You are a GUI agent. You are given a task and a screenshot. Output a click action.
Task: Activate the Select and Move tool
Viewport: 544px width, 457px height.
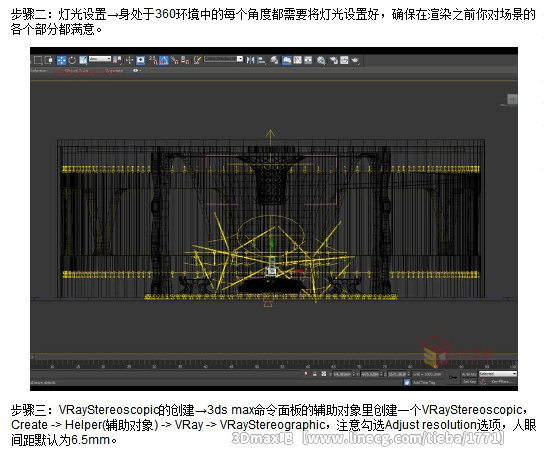point(61,60)
